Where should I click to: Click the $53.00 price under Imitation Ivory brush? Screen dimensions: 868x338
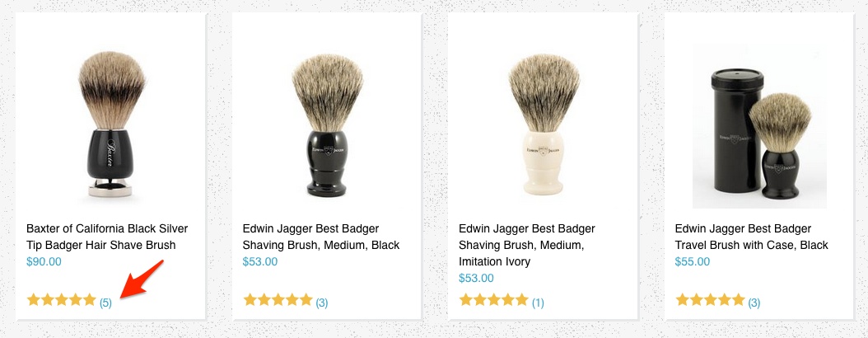point(477,278)
